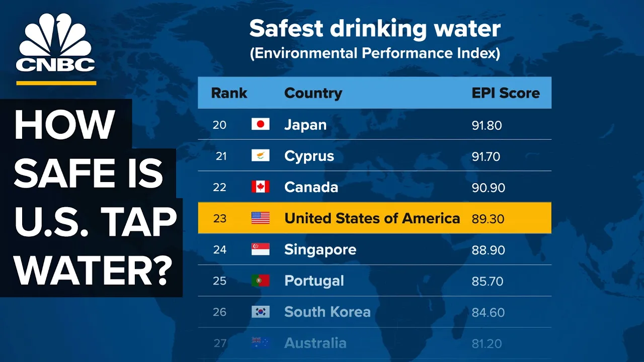Click the South Korea flag icon

[260, 312]
